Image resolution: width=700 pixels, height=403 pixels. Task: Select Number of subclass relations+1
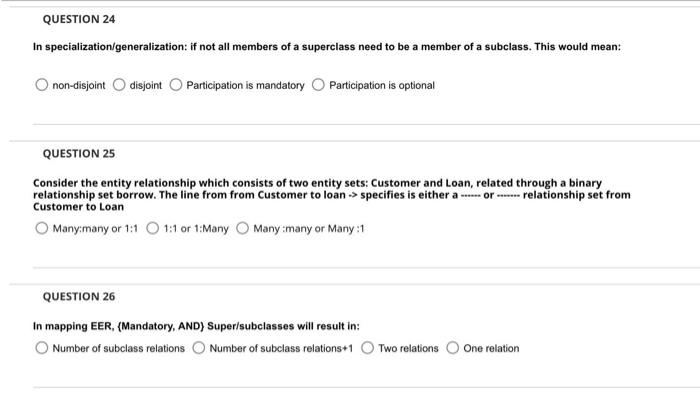click(x=199, y=348)
